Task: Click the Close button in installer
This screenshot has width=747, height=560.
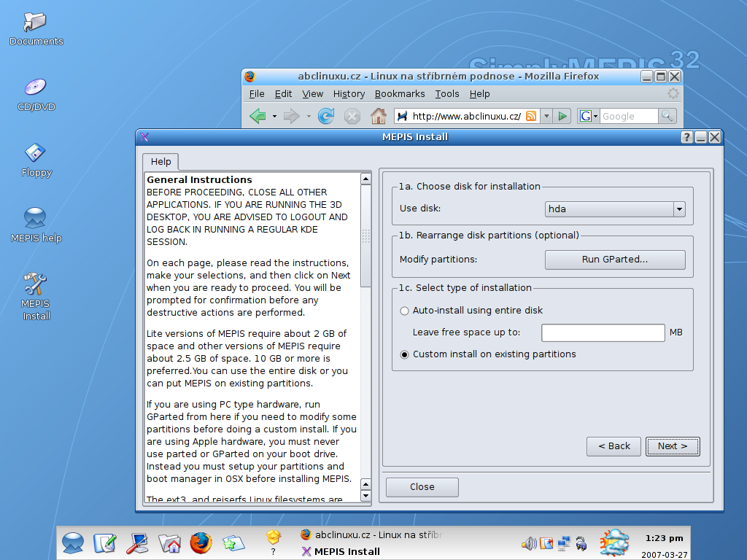Action: 422,487
